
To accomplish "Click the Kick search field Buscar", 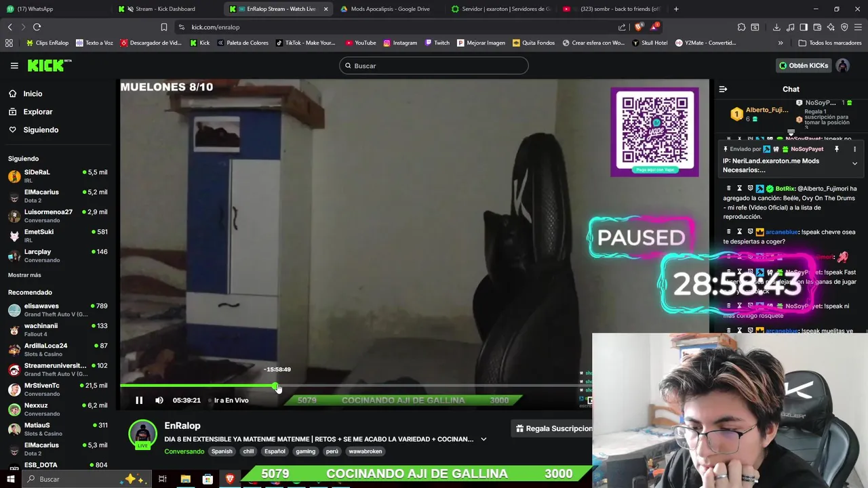I will 434,66.
